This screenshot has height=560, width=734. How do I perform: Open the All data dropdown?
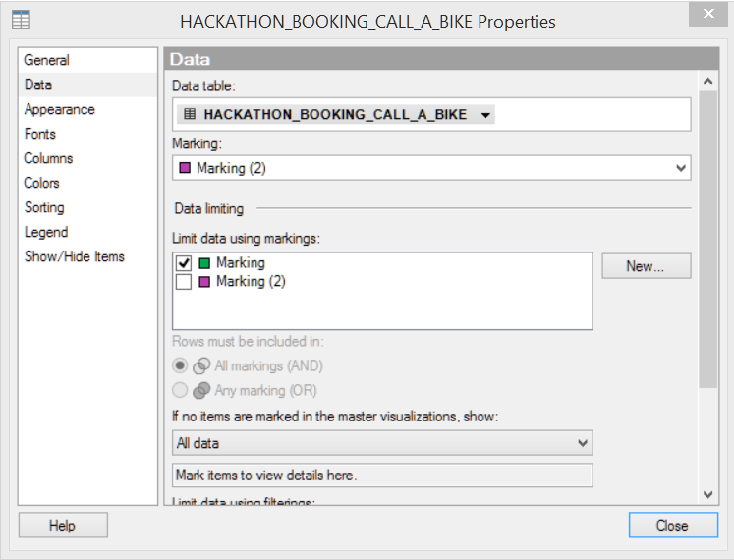pyautogui.click(x=582, y=443)
